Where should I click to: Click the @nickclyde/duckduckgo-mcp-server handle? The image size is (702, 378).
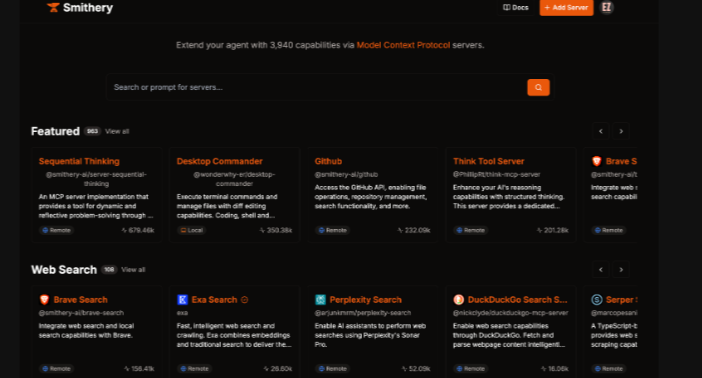pos(510,313)
